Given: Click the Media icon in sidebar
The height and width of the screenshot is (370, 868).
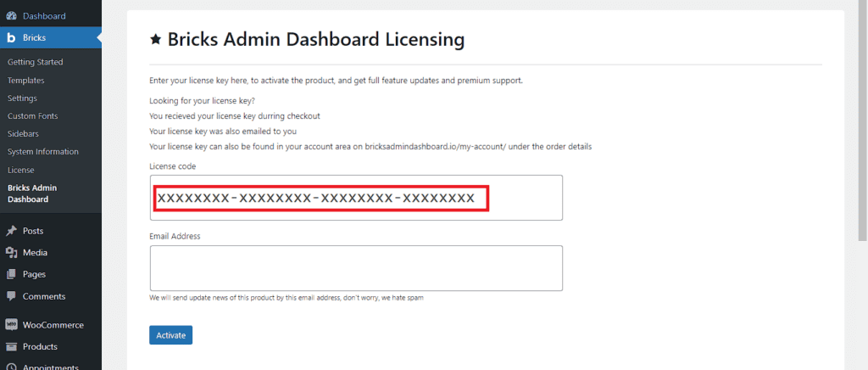Looking at the screenshot, I should pyautogui.click(x=11, y=253).
